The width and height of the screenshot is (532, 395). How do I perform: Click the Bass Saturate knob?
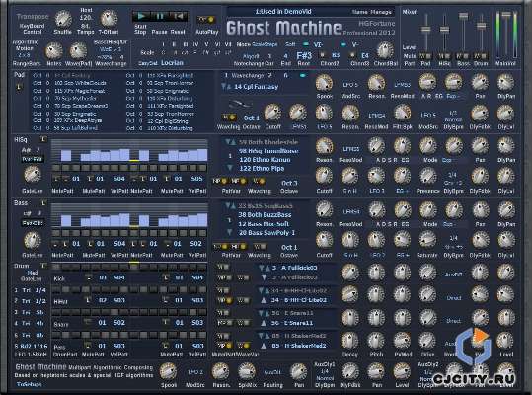point(427,240)
